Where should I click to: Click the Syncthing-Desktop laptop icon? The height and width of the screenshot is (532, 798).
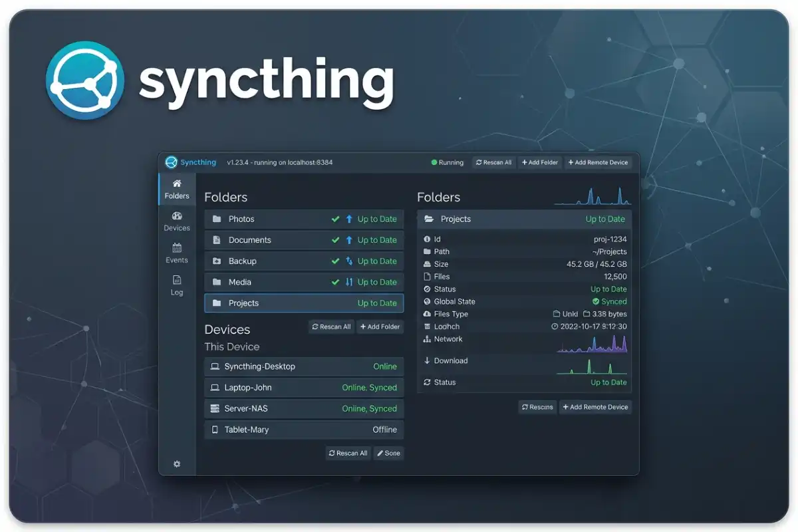pos(215,366)
